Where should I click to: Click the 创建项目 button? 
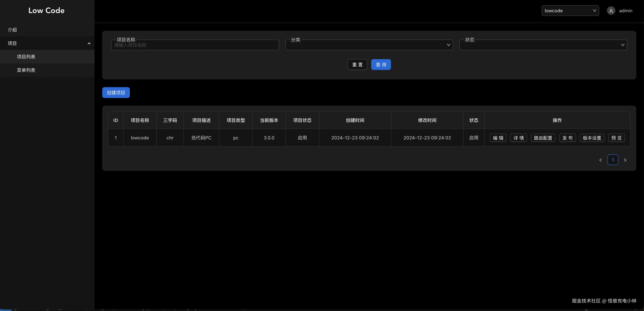116,93
